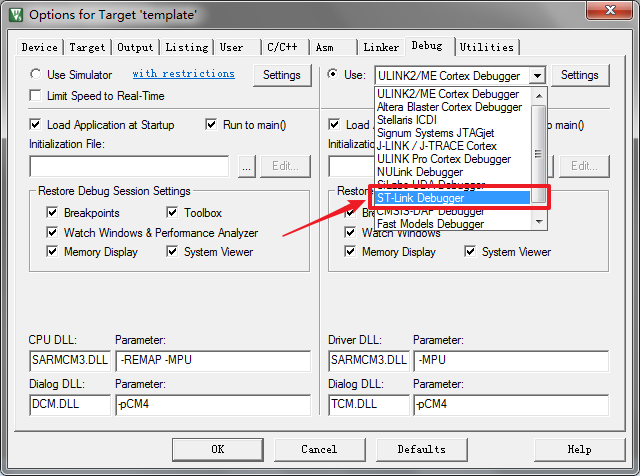The image size is (640, 476).
Task: Open Help for this dialog
Action: point(580,449)
